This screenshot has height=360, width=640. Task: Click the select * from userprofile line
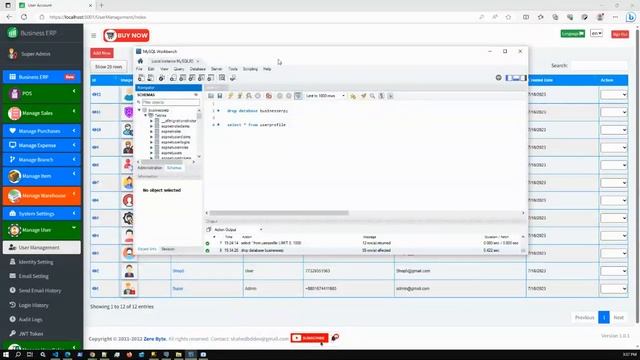click(256, 124)
